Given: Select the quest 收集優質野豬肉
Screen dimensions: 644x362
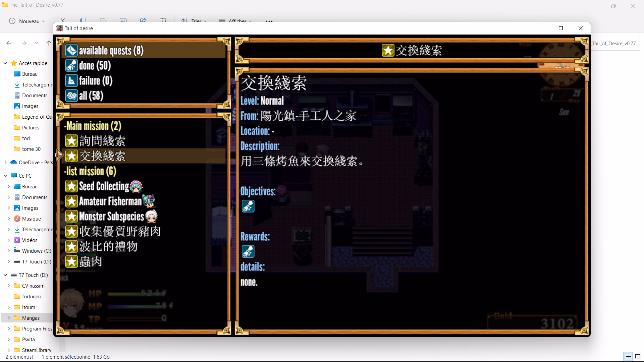Looking at the screenshot, I should pos(144,232).
